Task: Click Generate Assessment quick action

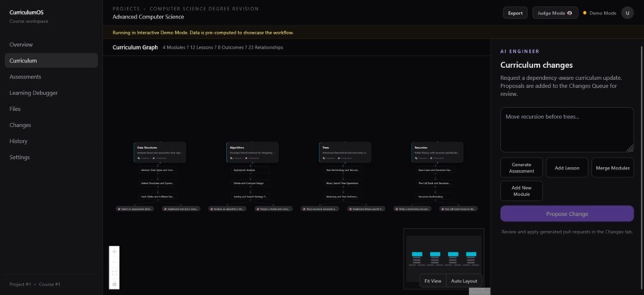Action: coord(521,168)
